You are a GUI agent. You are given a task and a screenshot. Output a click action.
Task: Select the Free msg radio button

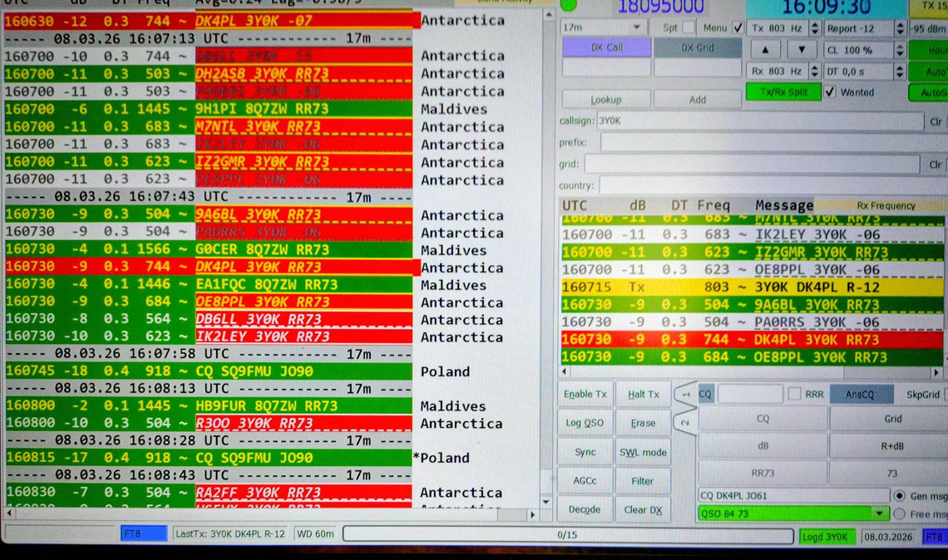899,514
